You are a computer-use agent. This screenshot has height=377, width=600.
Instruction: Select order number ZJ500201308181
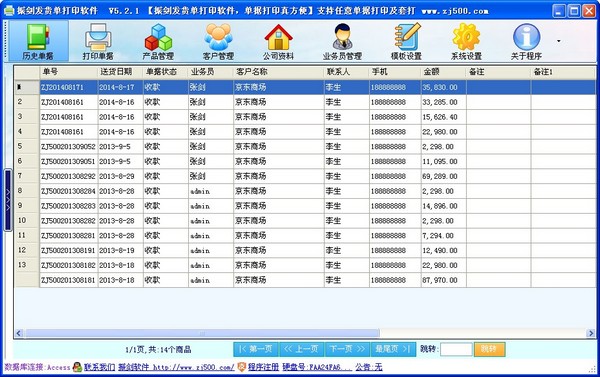coord(69,280)
